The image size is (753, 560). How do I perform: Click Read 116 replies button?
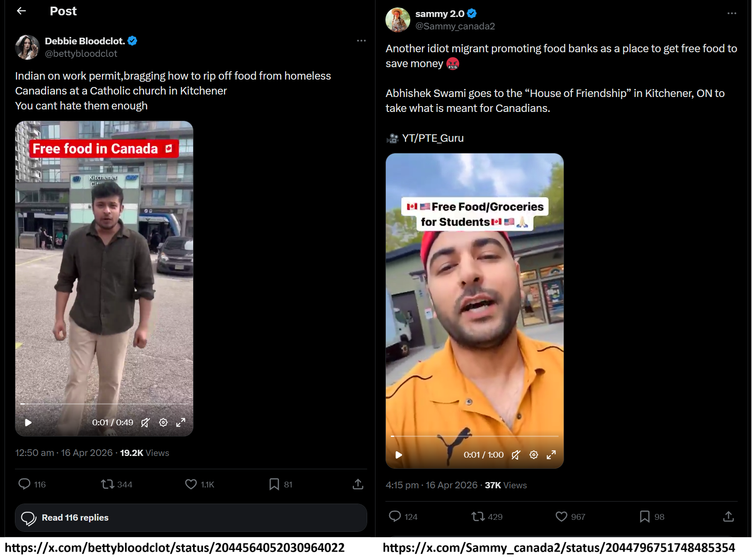coord(191,518)
